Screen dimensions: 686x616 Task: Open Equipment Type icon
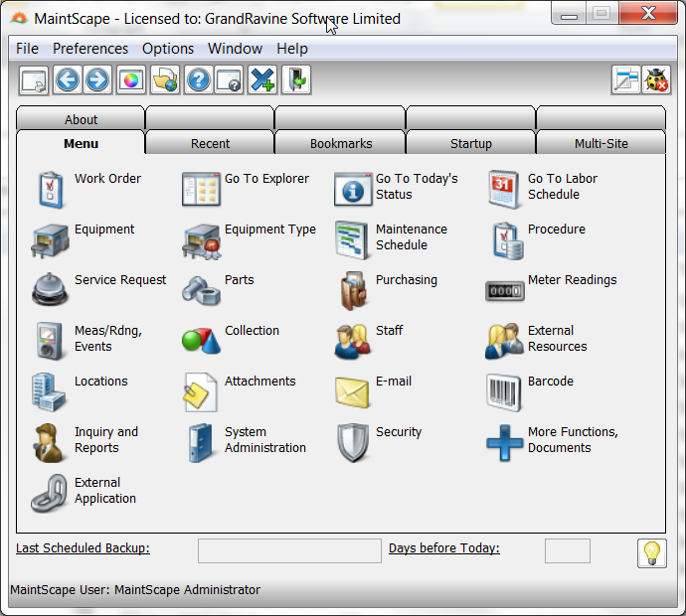[201, 240]
